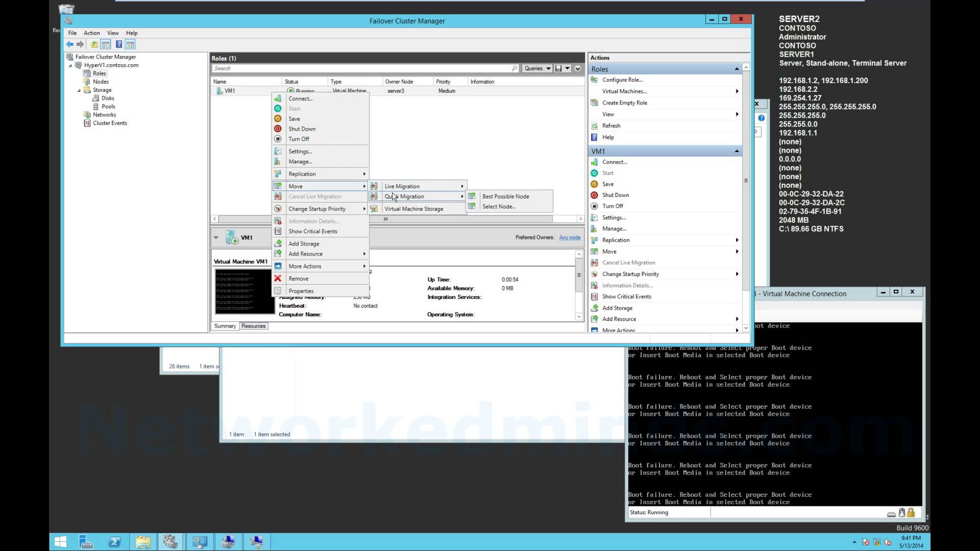Click the Any node link
The height and width of the screenshot is (551, 980).
[570, 237]
